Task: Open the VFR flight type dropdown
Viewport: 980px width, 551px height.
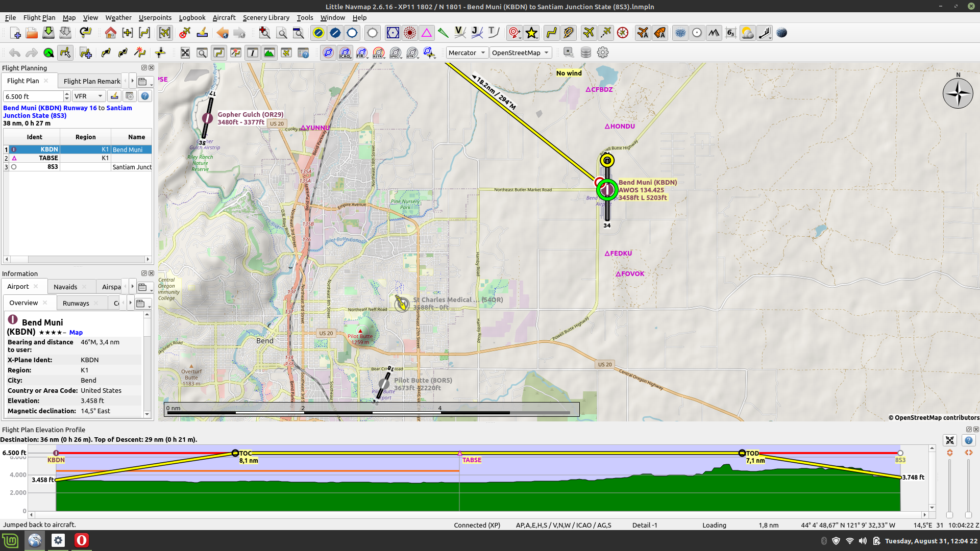Action: 89,96
